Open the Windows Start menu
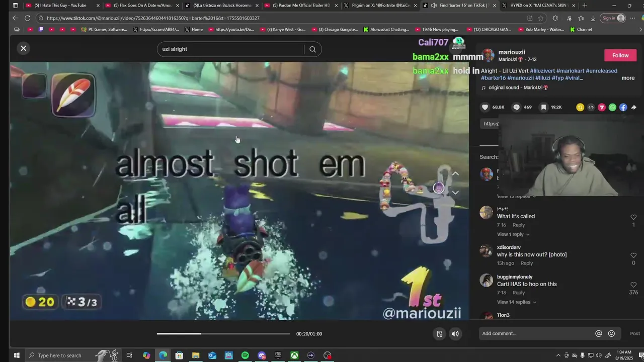 tap(16, 355)
